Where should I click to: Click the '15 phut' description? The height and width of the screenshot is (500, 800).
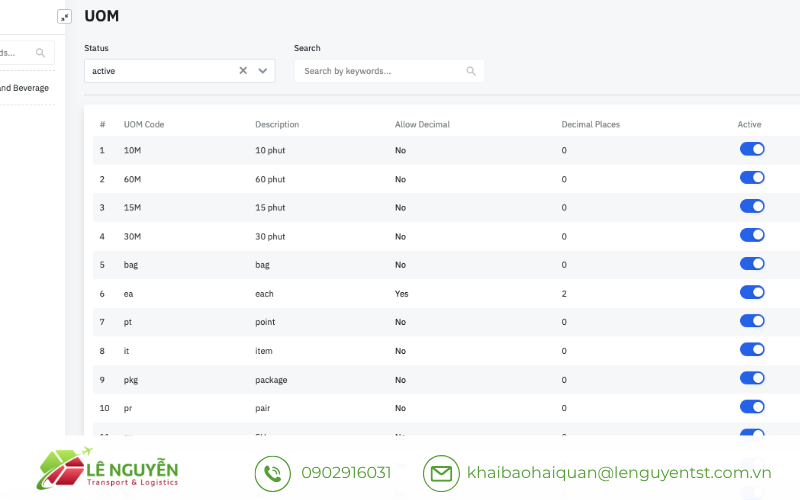pos(270,208)
